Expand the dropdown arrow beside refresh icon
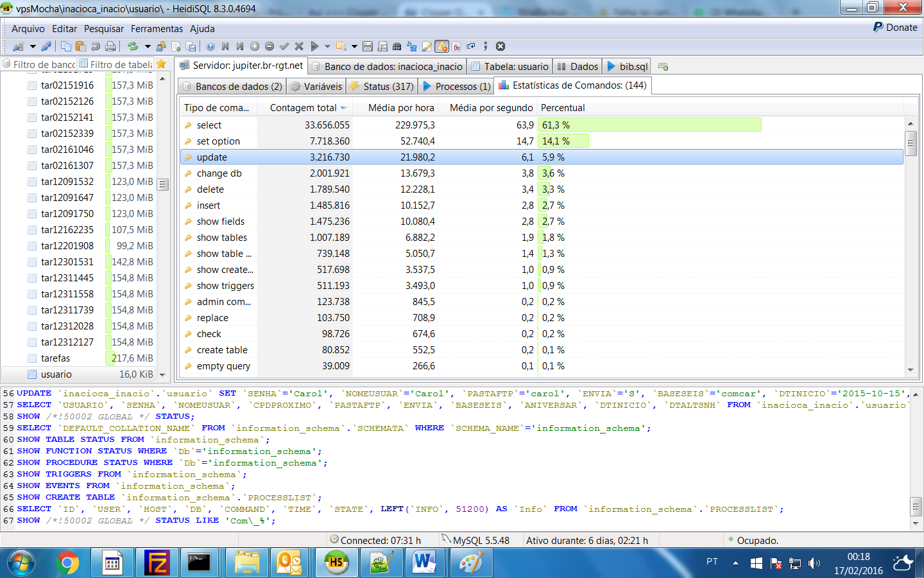The width and height of the screenshot is (924, 578). click(148, 46)
